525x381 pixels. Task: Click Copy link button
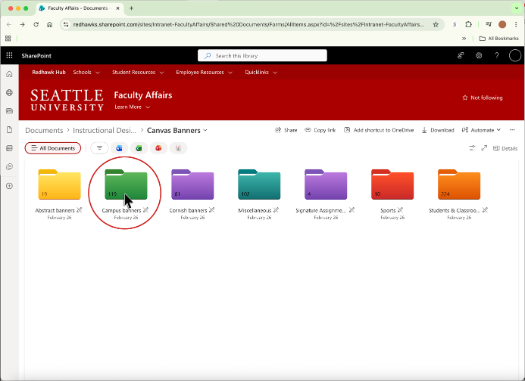coord(320,130)
